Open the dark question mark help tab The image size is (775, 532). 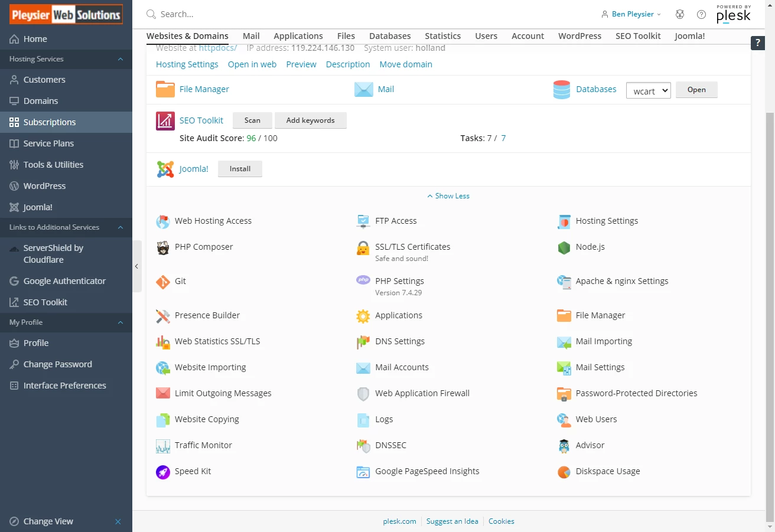(x=758, y=43)
